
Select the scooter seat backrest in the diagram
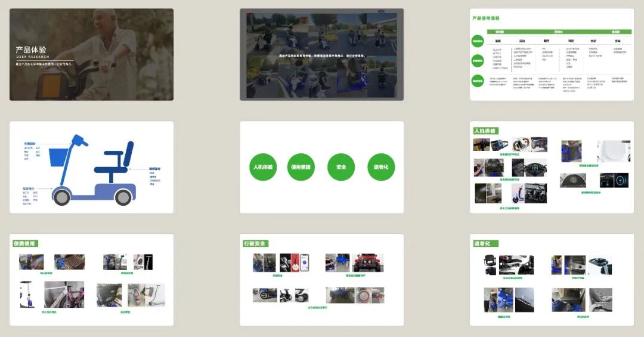click(x=129, y=154)
